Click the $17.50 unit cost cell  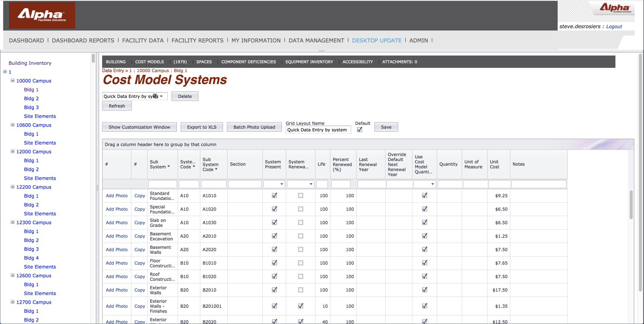pyautogui.click(x=500, y=290)
